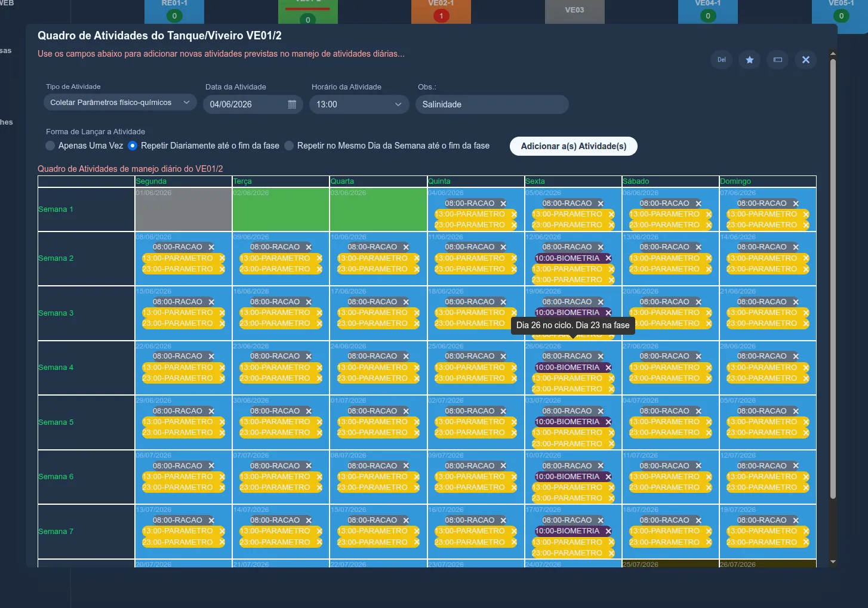
Task: Remove 08:00-RACAO on 07/06/2026
Action: [x=796, y=203]
